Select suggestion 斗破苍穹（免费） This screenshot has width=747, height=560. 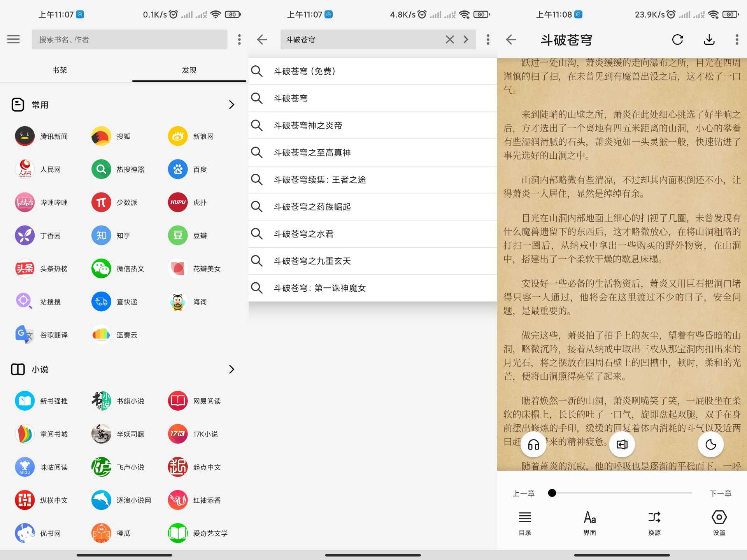(373, 71)
